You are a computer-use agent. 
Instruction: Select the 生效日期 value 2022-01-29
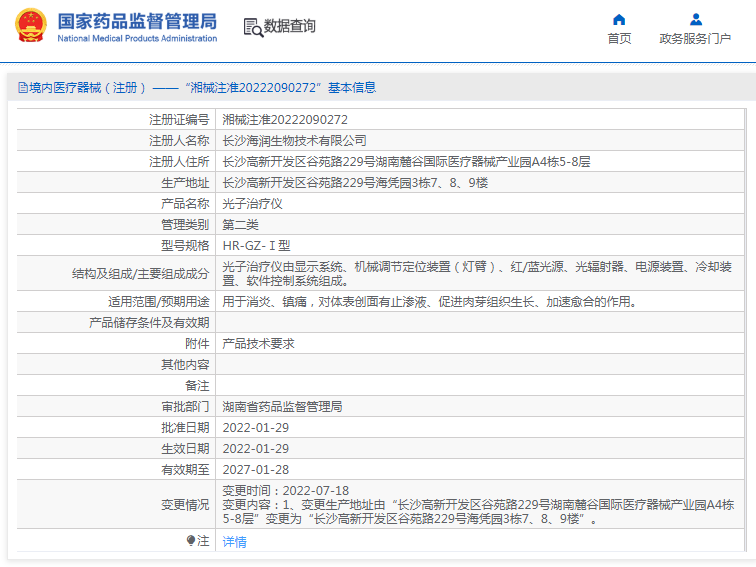point(256,448)
